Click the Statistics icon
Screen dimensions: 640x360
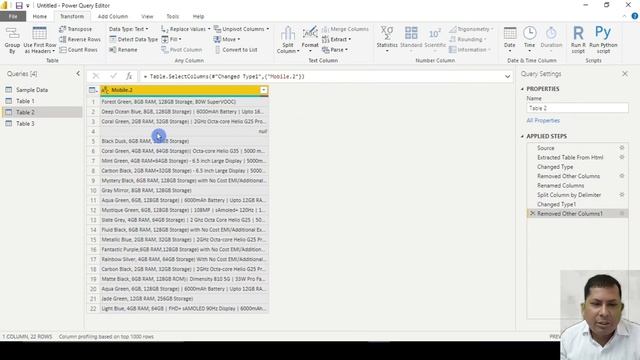coord(387,40)
